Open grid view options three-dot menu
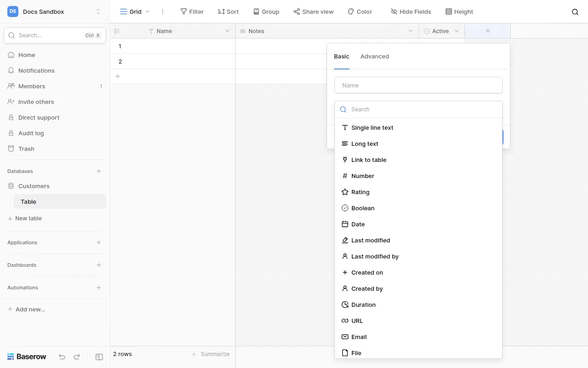This screenshot has width=588, height=368. 163,11
